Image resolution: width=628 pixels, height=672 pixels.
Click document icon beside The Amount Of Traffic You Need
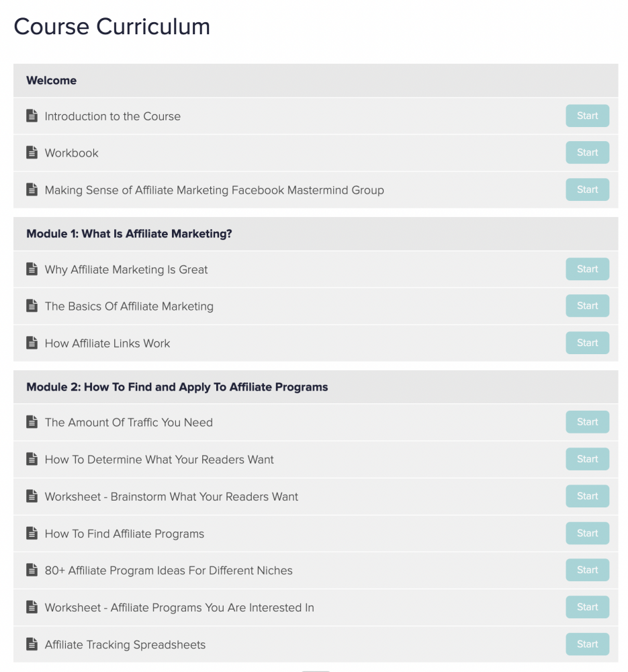(32, 422)
